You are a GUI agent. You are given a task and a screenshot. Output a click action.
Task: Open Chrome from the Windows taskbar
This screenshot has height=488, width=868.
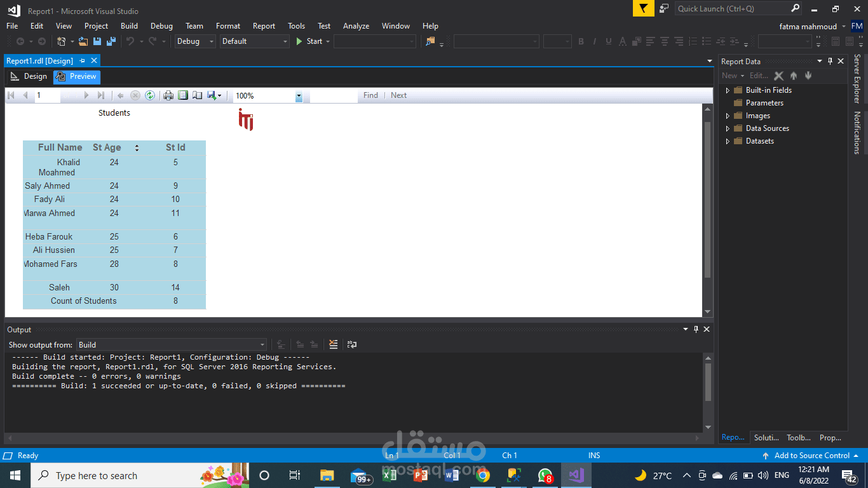482,475
